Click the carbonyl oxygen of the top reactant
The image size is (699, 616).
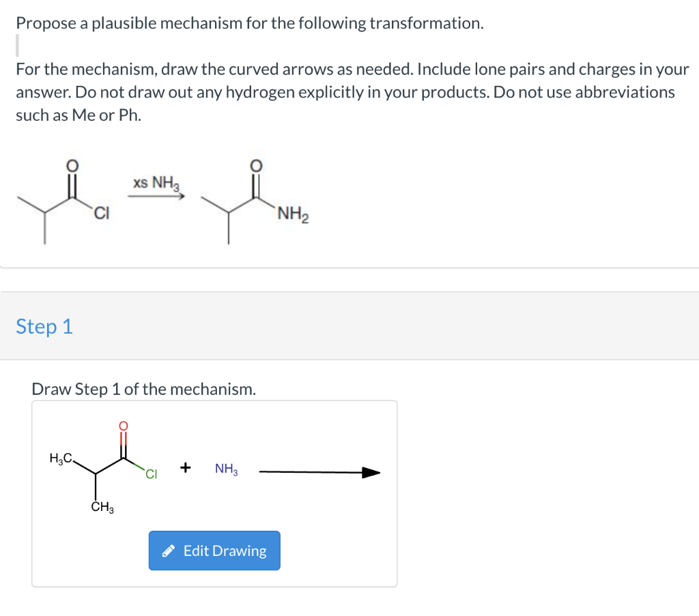pos(72,166)
